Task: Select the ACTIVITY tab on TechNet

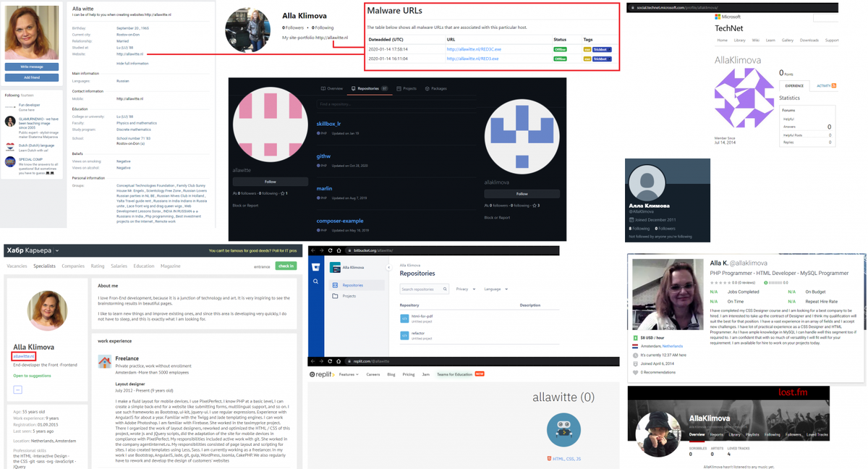Action: (x=824, y=86)
